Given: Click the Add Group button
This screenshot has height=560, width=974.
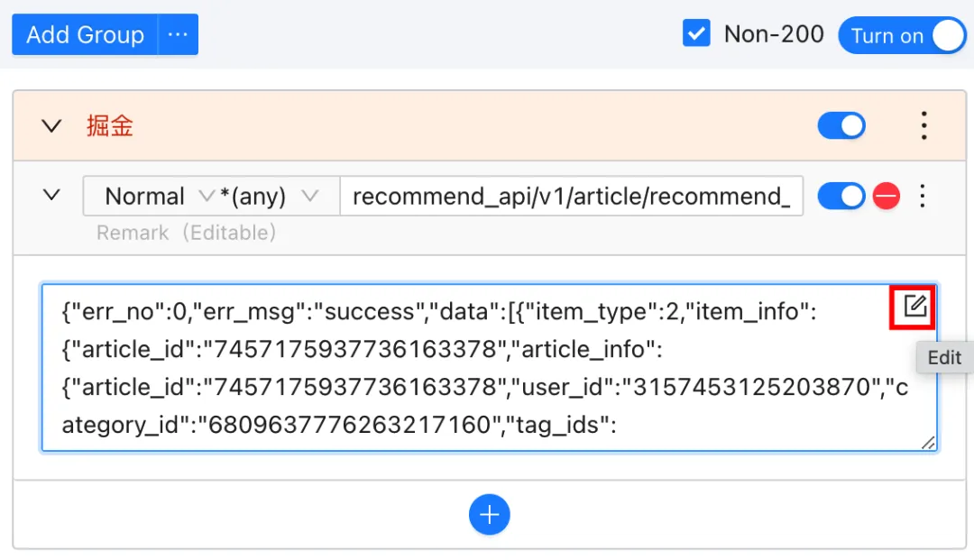Looking at the screenshot, I should pos(85,35).
